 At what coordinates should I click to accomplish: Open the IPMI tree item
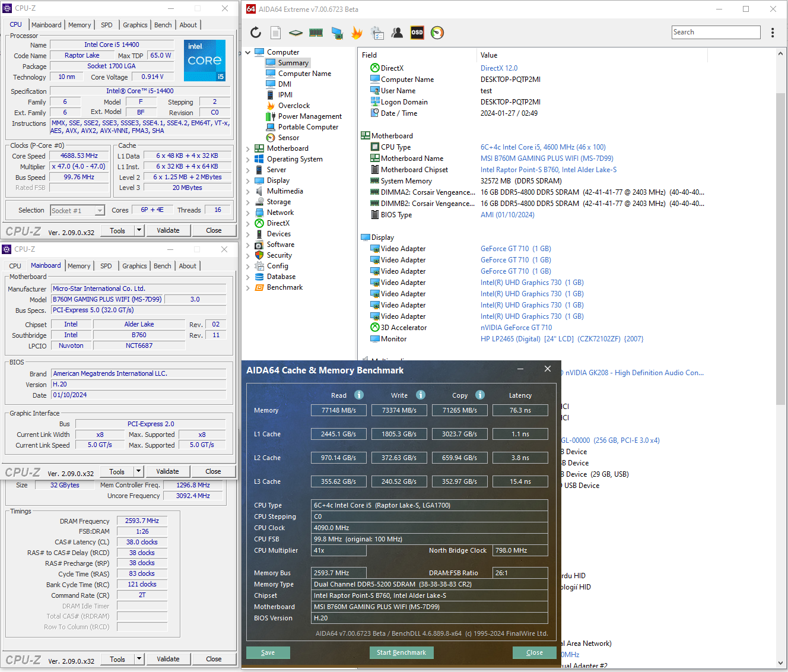285,95
